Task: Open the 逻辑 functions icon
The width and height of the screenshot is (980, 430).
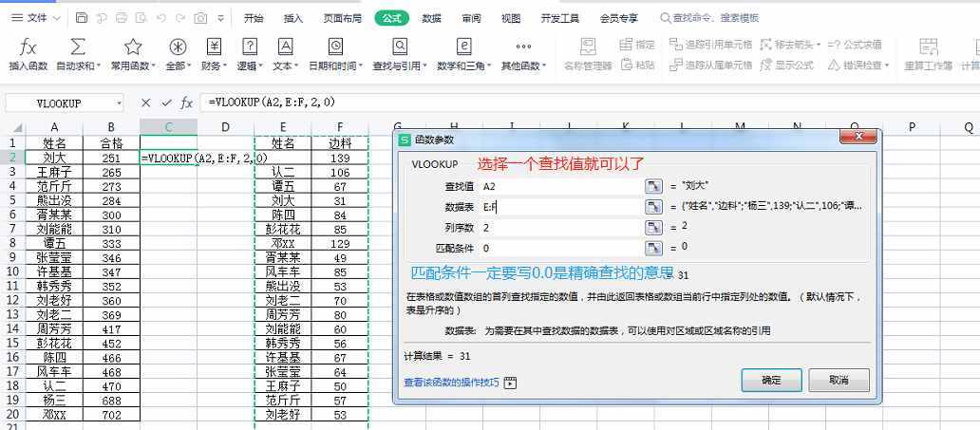Action: [250, 47]
